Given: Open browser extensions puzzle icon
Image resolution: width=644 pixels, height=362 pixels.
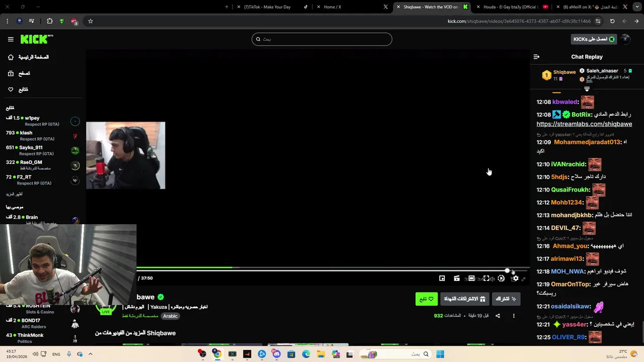Looking at the screenshot, I should [49, 21].
